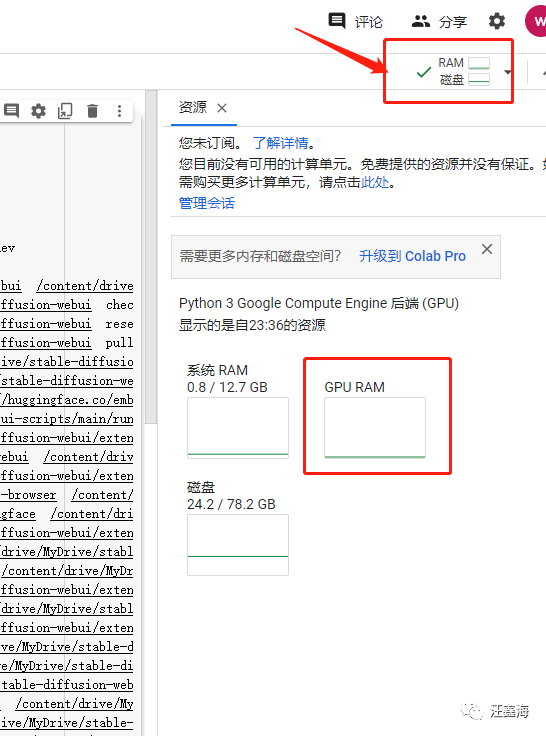Select the 资源 tab
This screenshot has height=736, width=546.
[192, 107]
